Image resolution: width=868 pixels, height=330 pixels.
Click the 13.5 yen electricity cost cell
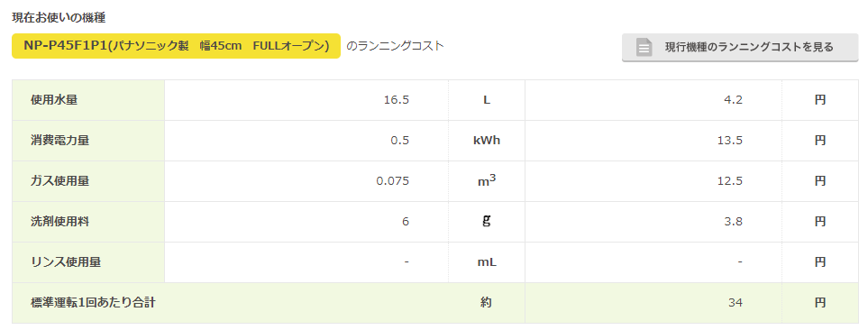pyautogui.click(x=653, y=141)
